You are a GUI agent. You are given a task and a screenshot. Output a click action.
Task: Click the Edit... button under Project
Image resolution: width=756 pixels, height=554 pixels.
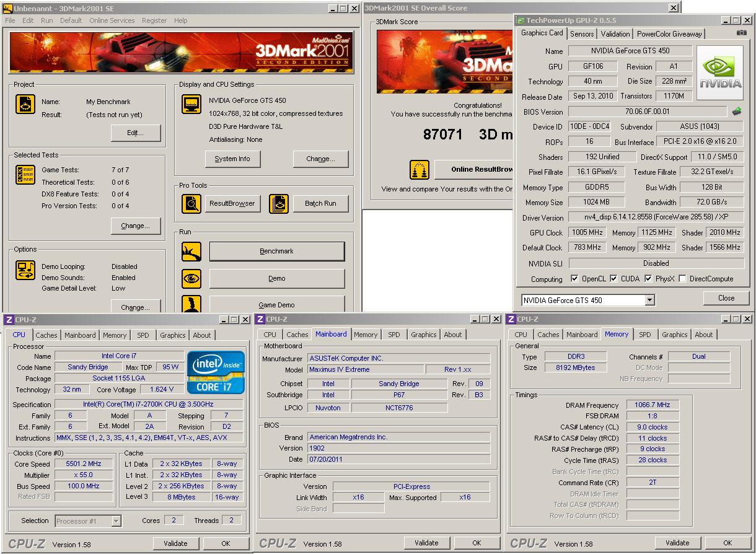[136, 133]
